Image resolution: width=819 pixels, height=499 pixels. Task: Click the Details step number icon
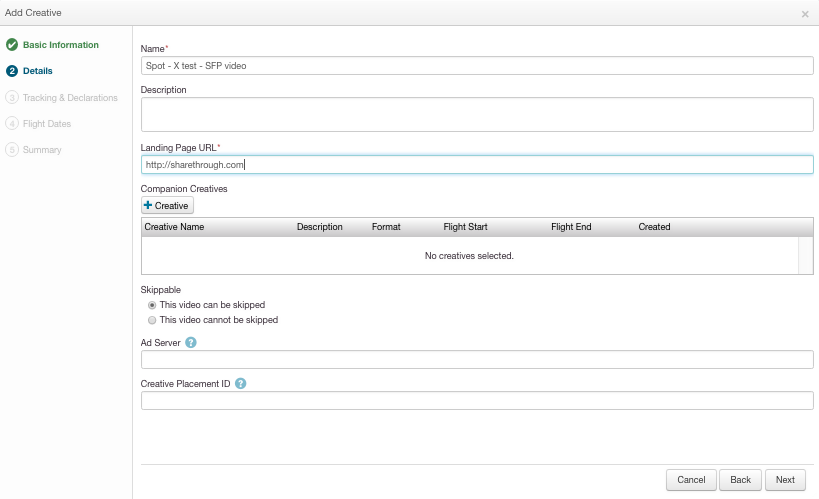(12, 71)
